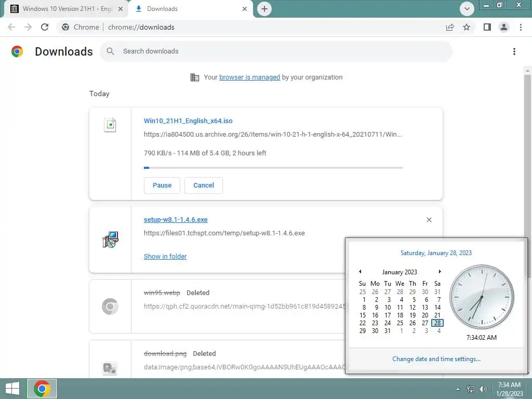
Task: Open the Win10_21H1_English_x64.iso link
Action: pos(188,121)
